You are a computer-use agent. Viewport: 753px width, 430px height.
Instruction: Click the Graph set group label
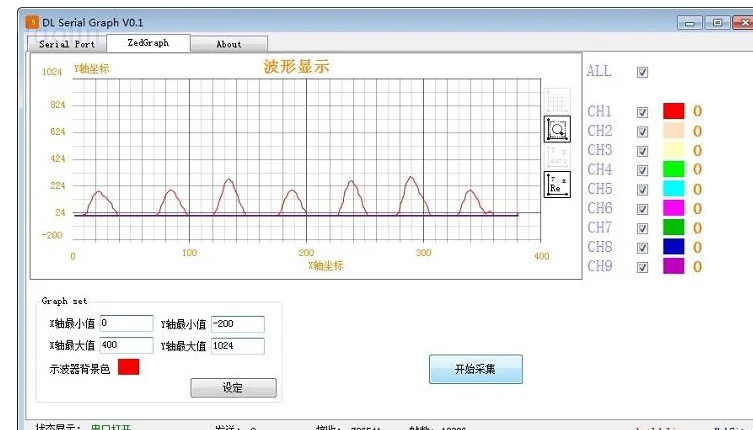[x=64, y=301]
